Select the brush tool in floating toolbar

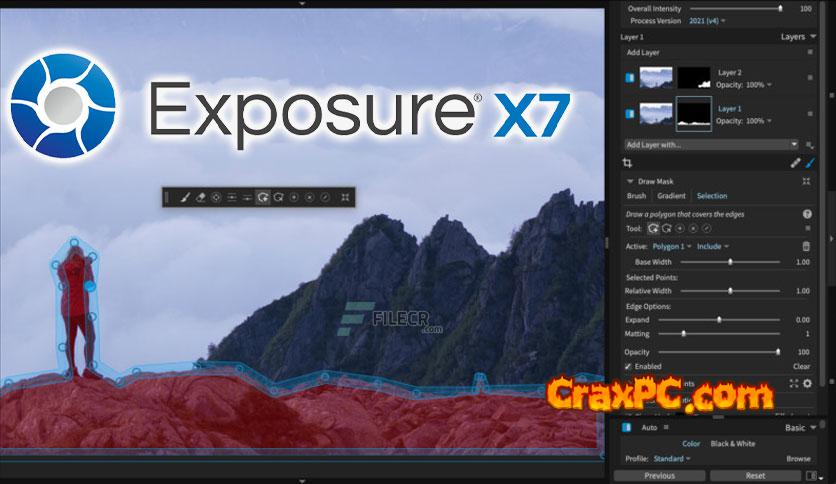184,197
